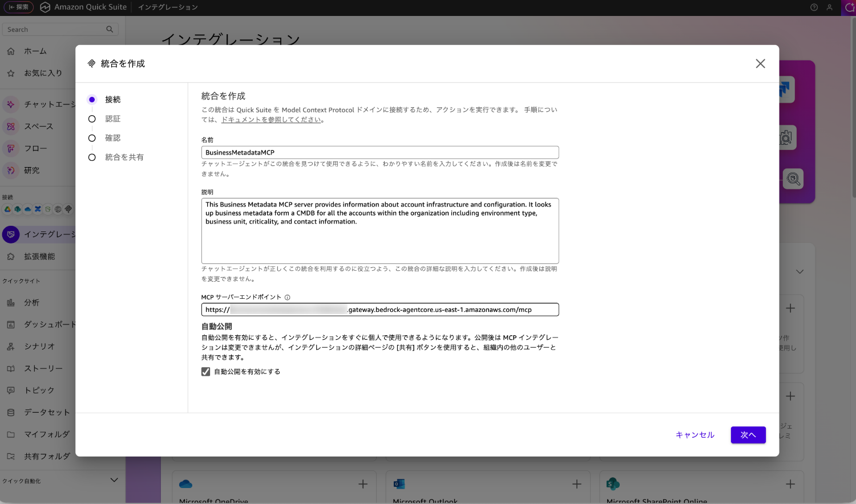Viewport: 856px width, 504px height.
Task: Select the 接続 step radio indicator
Action: point(92,100)
